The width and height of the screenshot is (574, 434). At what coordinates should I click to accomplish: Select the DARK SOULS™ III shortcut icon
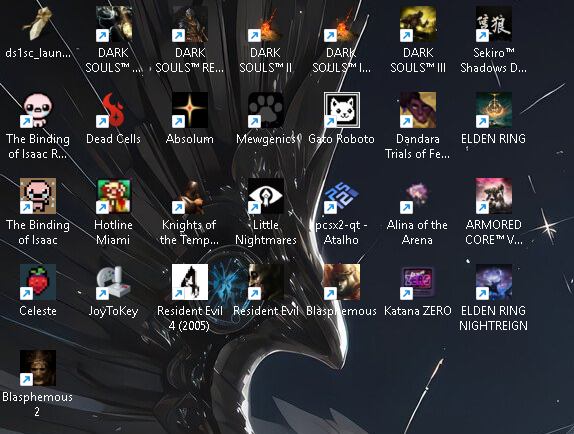tap(418, 24)
